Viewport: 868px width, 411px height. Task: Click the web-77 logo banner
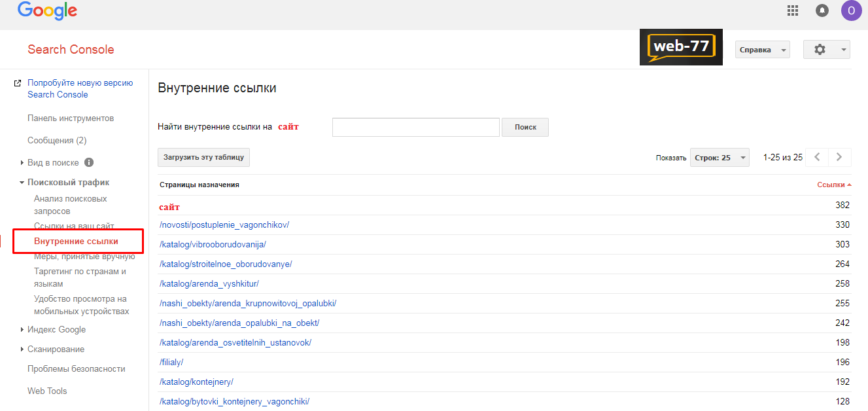coord(681,47)
